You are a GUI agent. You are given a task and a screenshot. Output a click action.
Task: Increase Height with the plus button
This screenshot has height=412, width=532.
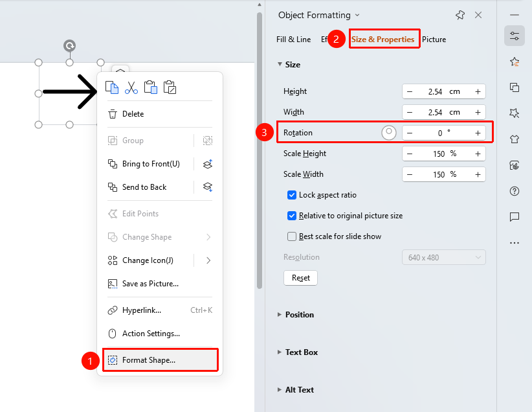[x=478, y=92]
